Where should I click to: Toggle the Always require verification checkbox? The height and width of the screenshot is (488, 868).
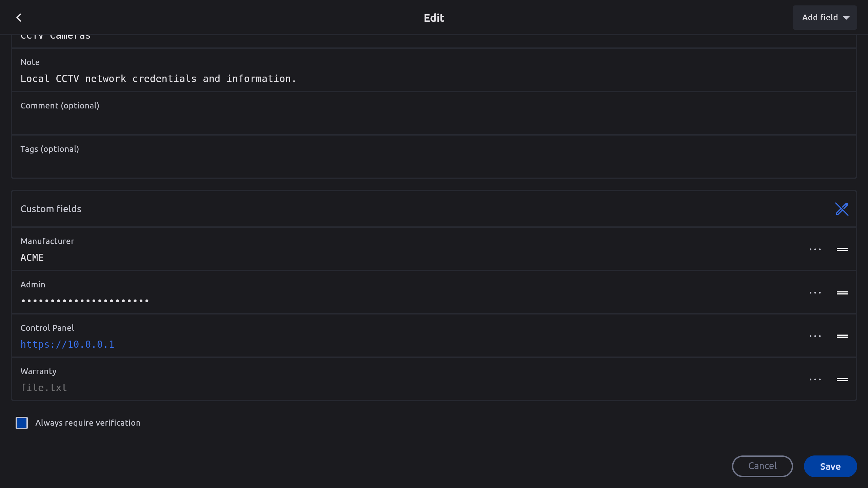[22, 423]
